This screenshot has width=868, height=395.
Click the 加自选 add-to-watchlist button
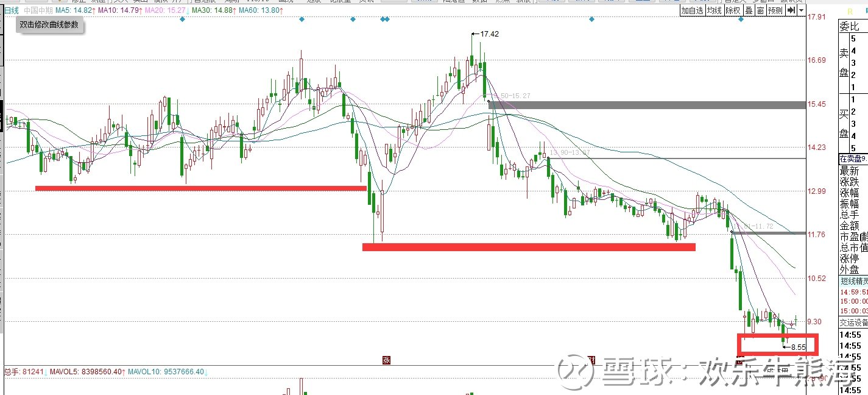point(693,10)
